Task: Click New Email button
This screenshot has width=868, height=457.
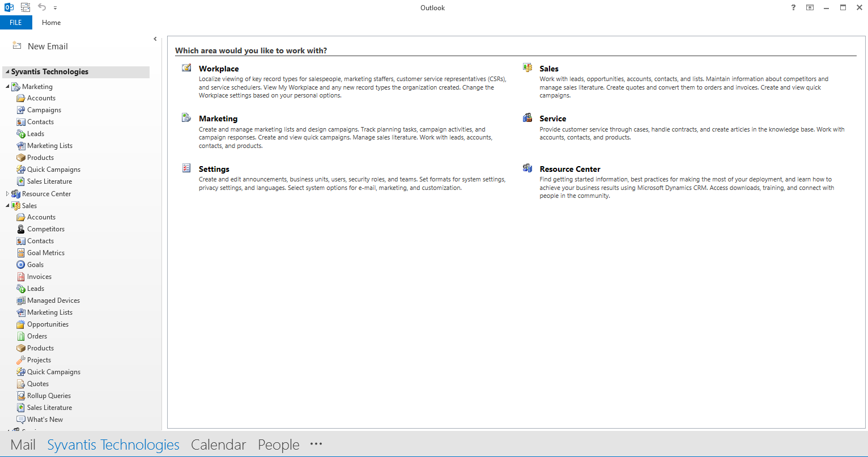Action: (40, 46)
